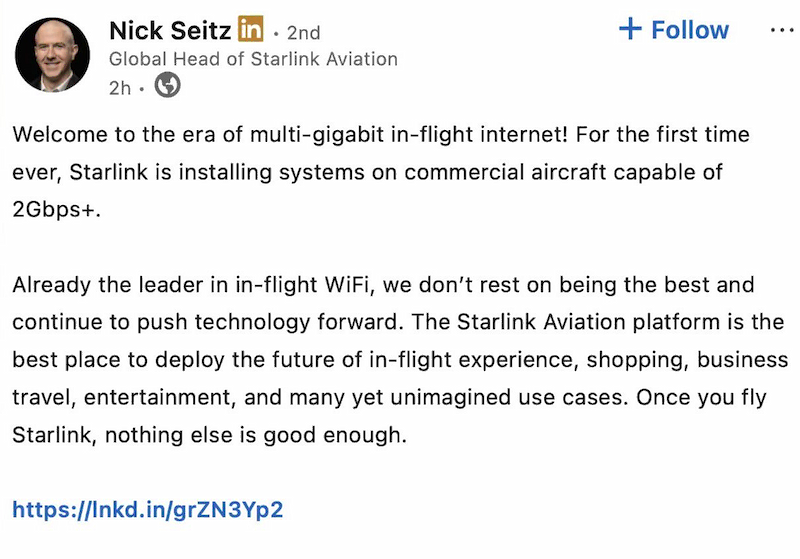The image size is (800, 559).
Task: Click the "2h" post timestamp
Action: tap(119, 88)
